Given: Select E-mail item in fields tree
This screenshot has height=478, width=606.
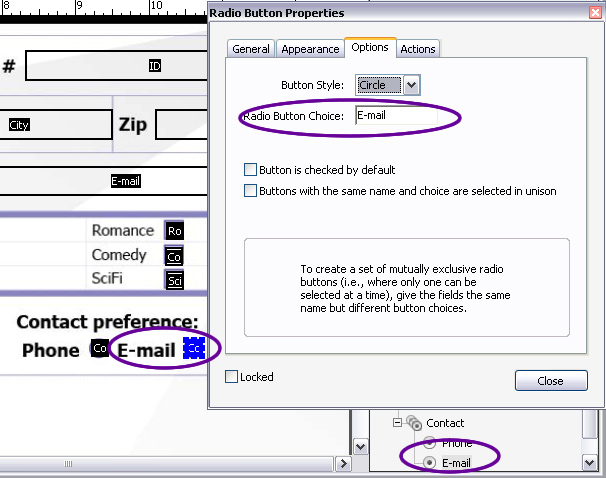Looking at the screenshot, I should (456, 463).
